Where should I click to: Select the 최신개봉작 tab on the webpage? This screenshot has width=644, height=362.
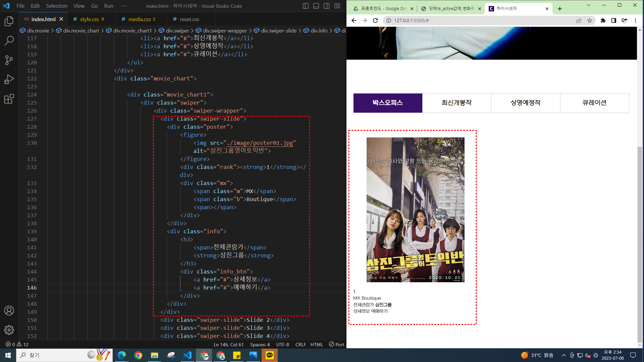tap(457, 103)
